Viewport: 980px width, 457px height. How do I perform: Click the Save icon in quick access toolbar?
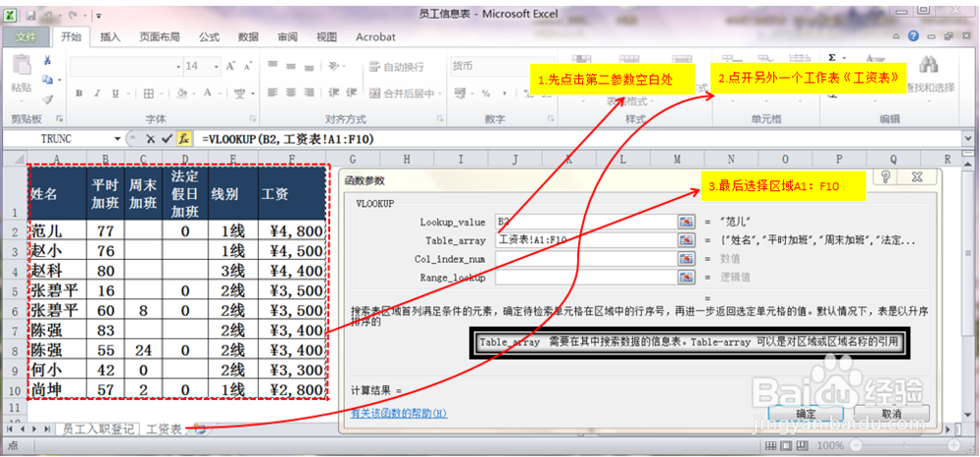click(29, 14)
